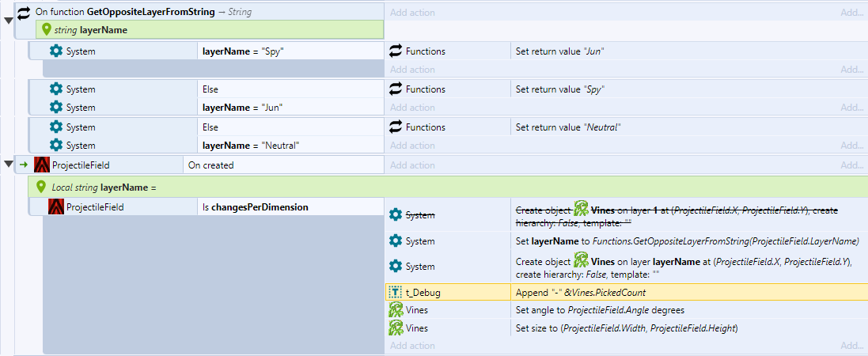Image resolution: width=868 pixels, height=356 pixels.
Task: Click Add action on the On created row
Action: tap(412, 165)
